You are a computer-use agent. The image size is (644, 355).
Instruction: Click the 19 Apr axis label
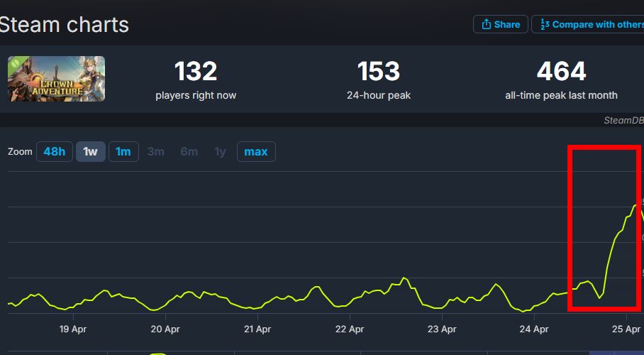(x=73, y=329)
